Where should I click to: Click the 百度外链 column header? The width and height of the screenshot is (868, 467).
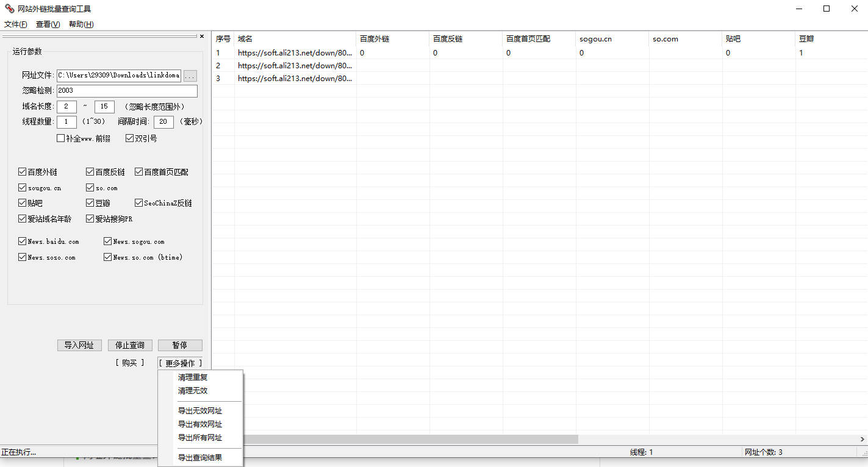[x=393, y=38]
